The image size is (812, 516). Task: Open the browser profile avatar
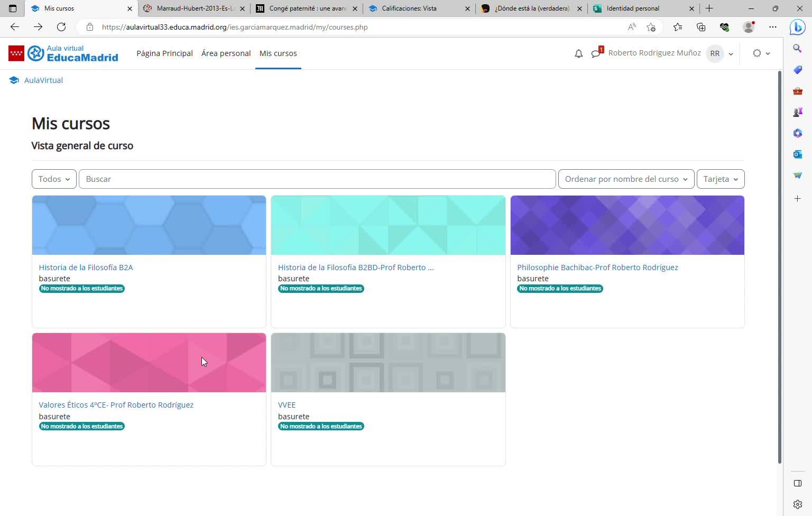click(749, 27)
